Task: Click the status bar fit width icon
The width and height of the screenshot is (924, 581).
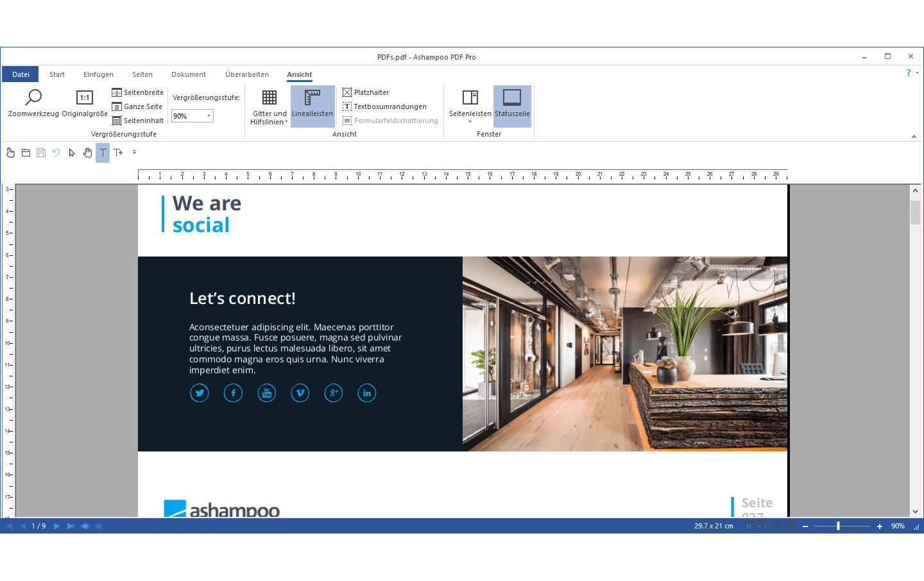Action: click(762, 526)
